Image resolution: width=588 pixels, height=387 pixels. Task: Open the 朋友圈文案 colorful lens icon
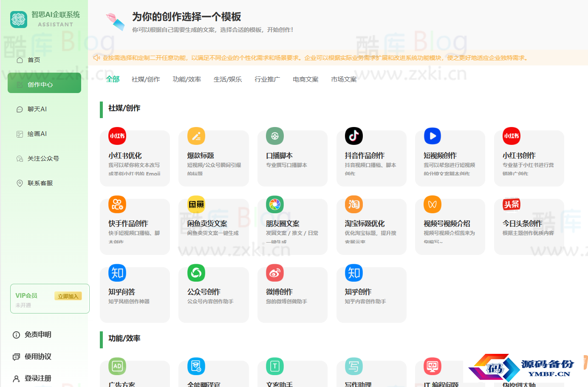click(x=275, y=204)
